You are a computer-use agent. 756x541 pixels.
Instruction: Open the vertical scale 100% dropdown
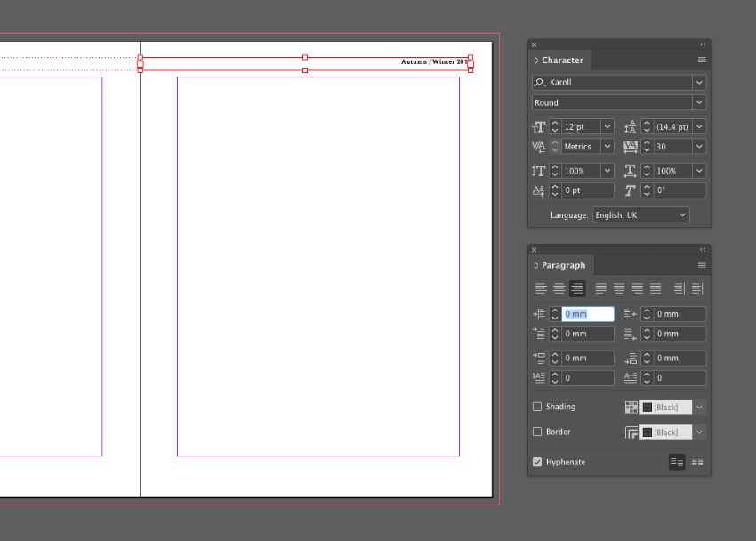607,171
